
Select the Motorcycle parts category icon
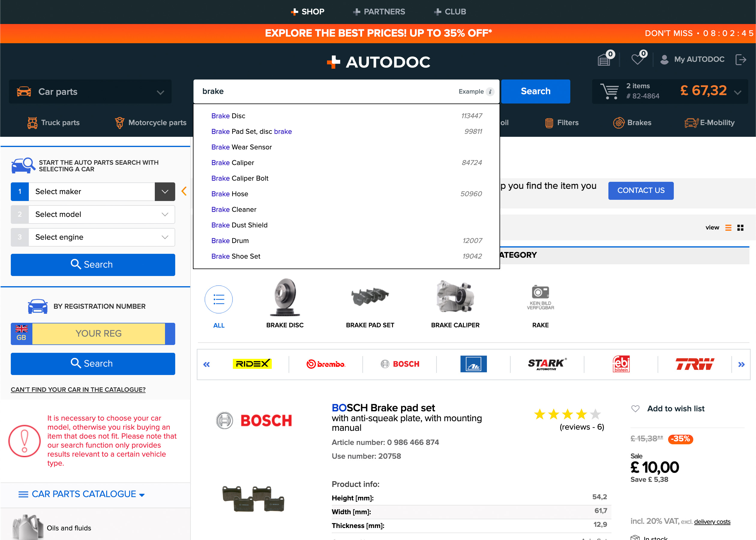[x=119, y=122]
